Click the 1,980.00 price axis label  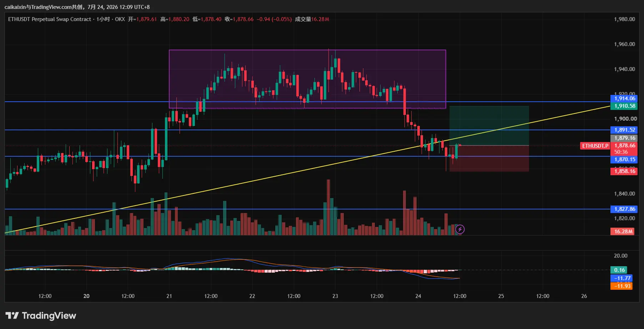coord(624,19)
